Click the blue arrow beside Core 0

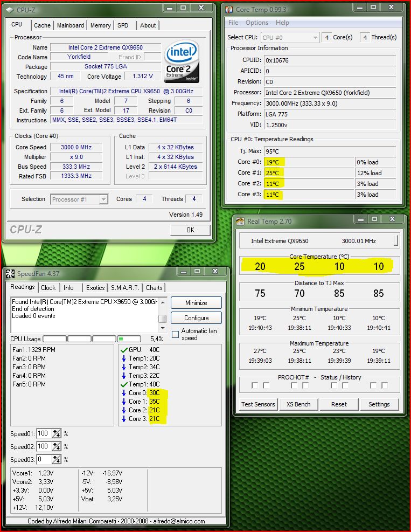[124, 393]
